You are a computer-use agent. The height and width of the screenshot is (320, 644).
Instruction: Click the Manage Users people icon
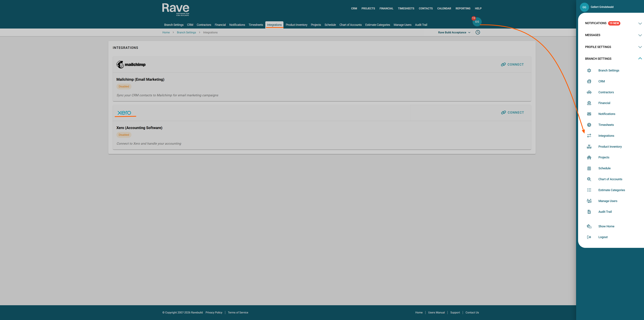click(x=589, y=201)
